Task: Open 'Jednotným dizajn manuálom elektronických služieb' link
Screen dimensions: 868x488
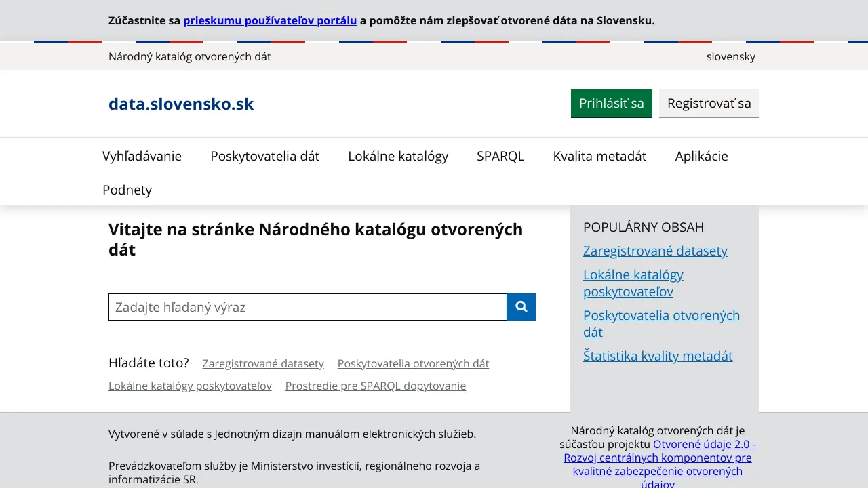Action: [x=344, y=434]
